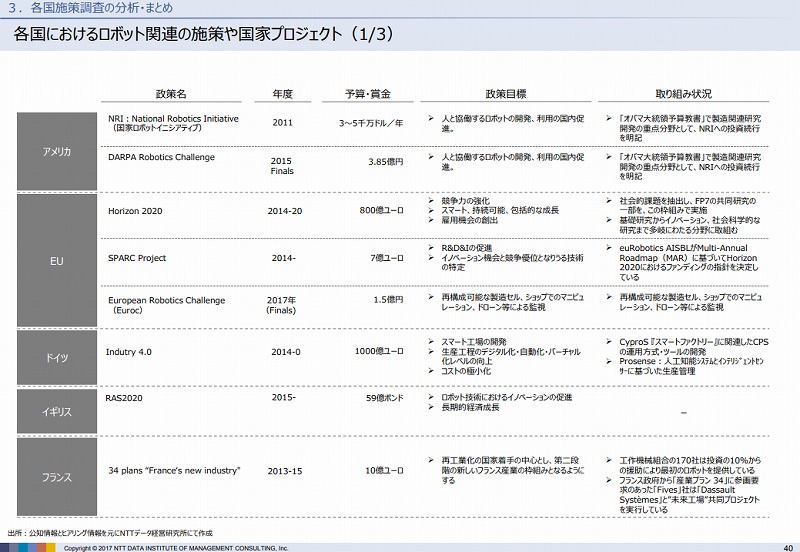Select the イギリス country label box
This screenshot has height=552, width=800.
[55, 411]
